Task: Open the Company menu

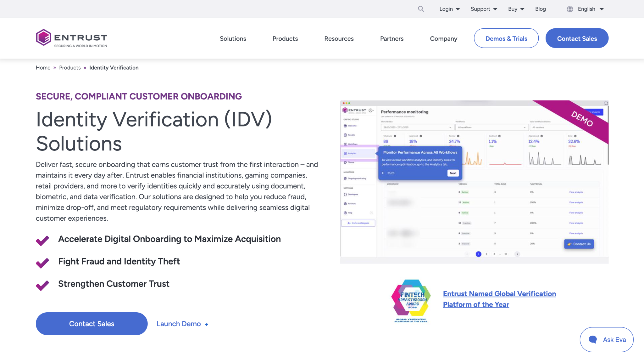Action: pos(444,38)
